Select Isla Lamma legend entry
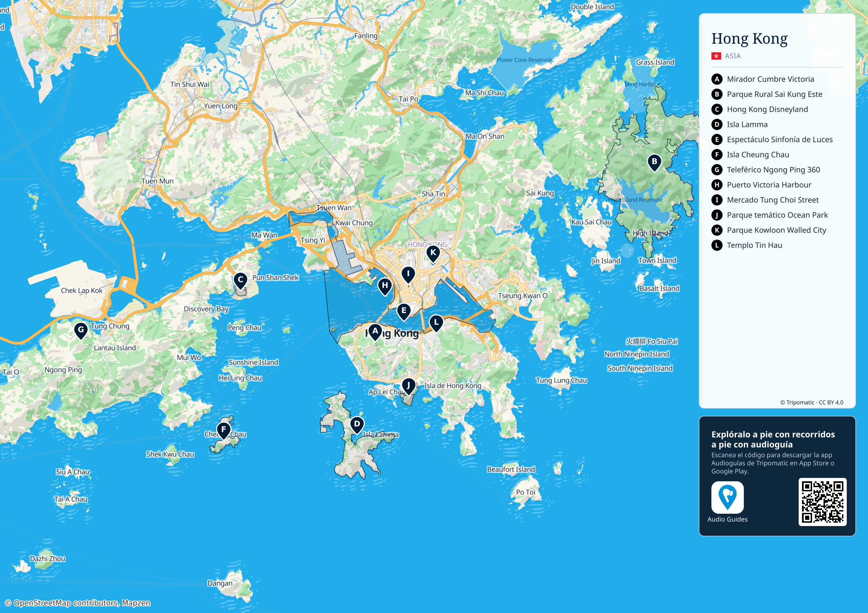This screenshot has width=868, height=613. pos(747,124)
